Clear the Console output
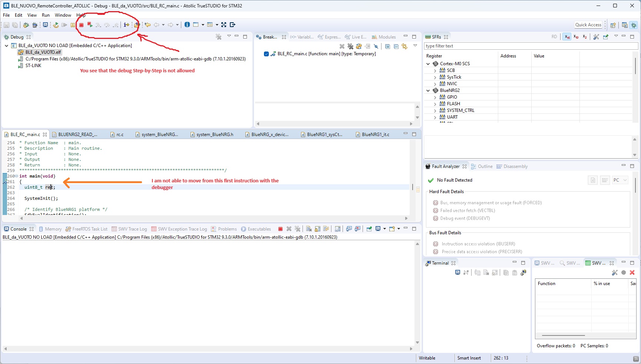641x364 pixels. (308, 229)
